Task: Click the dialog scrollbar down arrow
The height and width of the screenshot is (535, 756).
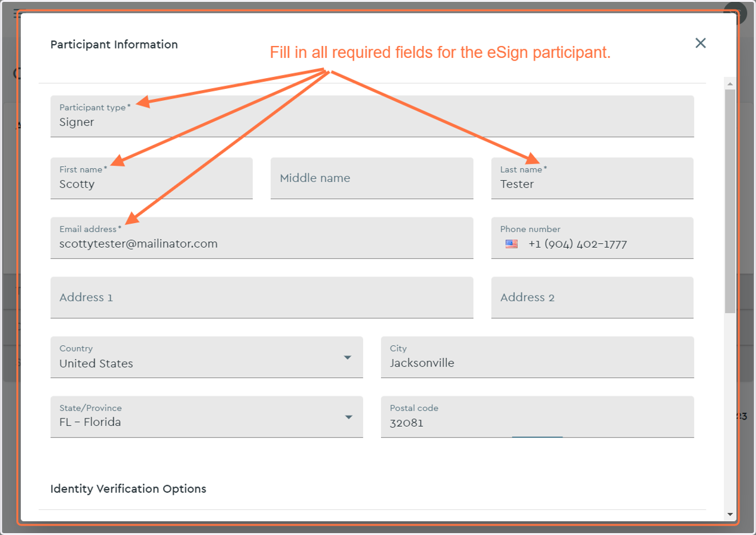Action: click(730, 515)
